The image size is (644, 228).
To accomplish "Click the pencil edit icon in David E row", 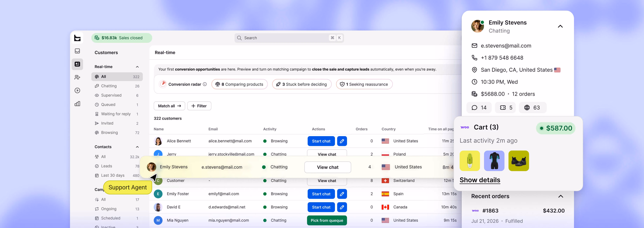I will [x=342, y=207].
